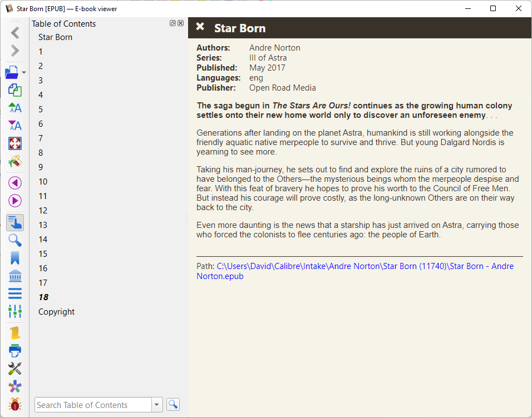
Task: Float the Table of Contents panel
Action: click(x=173, y=23)
